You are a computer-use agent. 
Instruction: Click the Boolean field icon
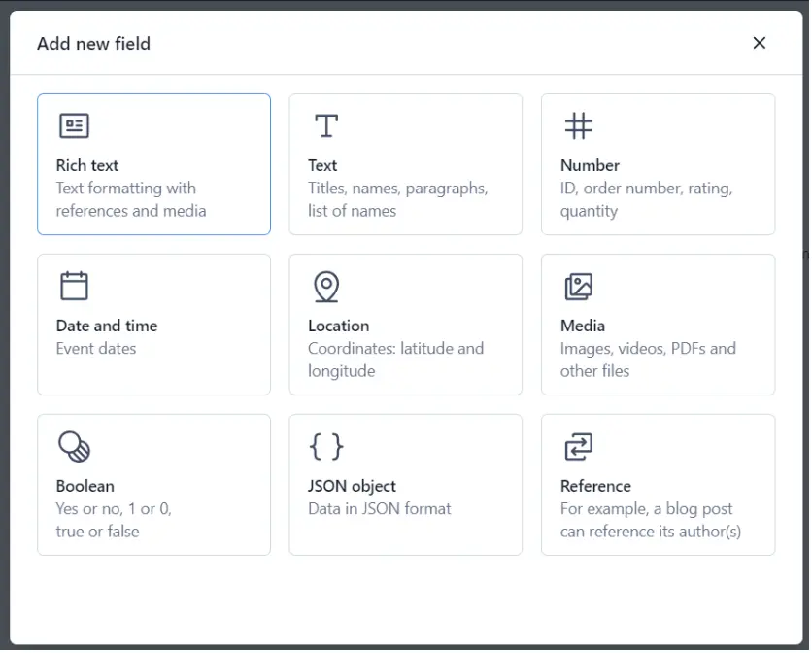(x=72, y=446)
